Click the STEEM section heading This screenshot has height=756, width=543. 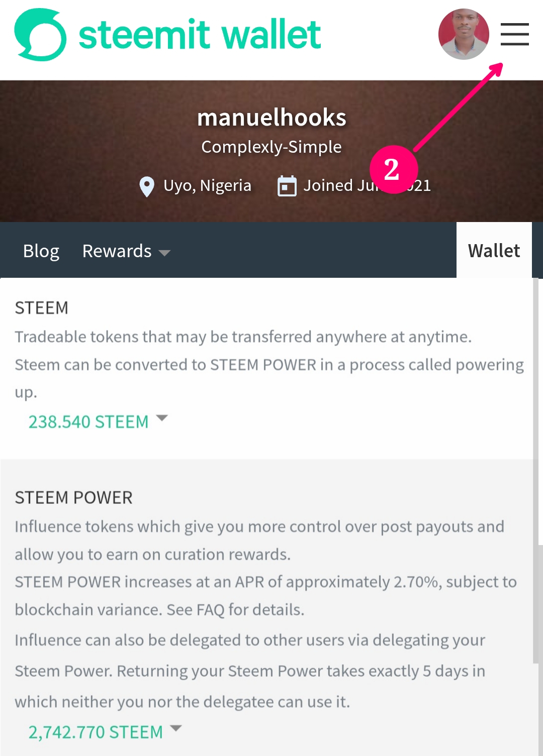(x=41, y=308)
